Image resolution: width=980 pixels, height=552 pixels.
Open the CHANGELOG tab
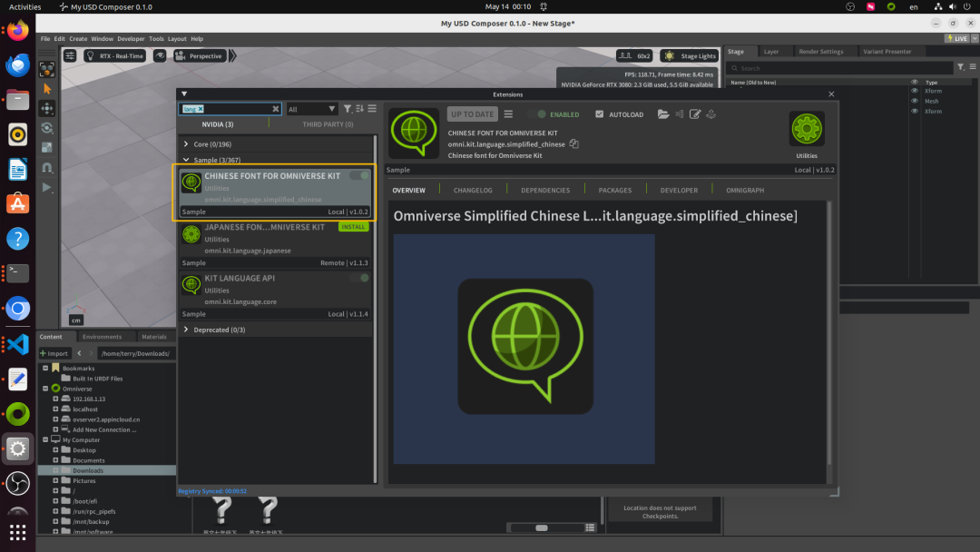coord(473,190)
